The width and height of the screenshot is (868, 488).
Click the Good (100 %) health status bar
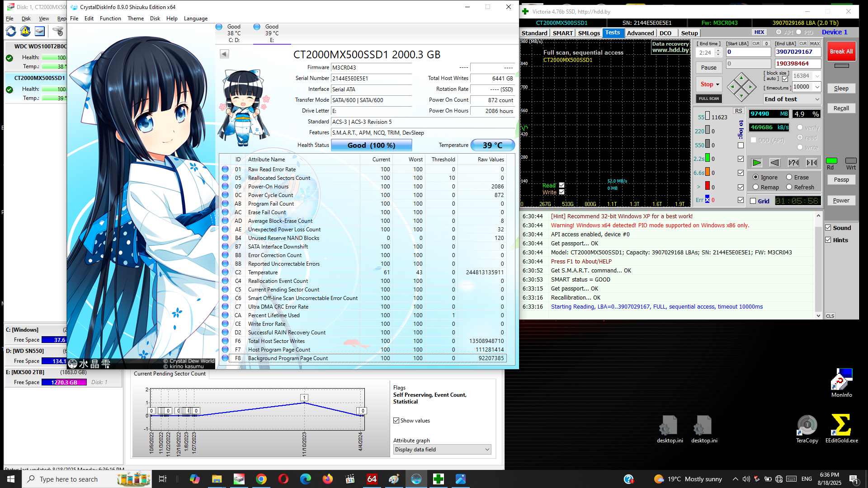pyautogui.click(x=371, y=145)
